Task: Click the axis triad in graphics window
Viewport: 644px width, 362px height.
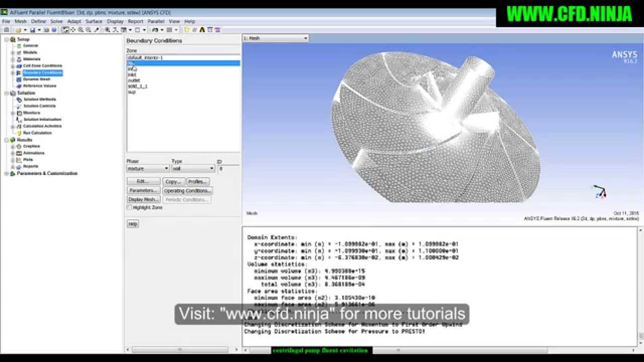Action: point(600,192)
